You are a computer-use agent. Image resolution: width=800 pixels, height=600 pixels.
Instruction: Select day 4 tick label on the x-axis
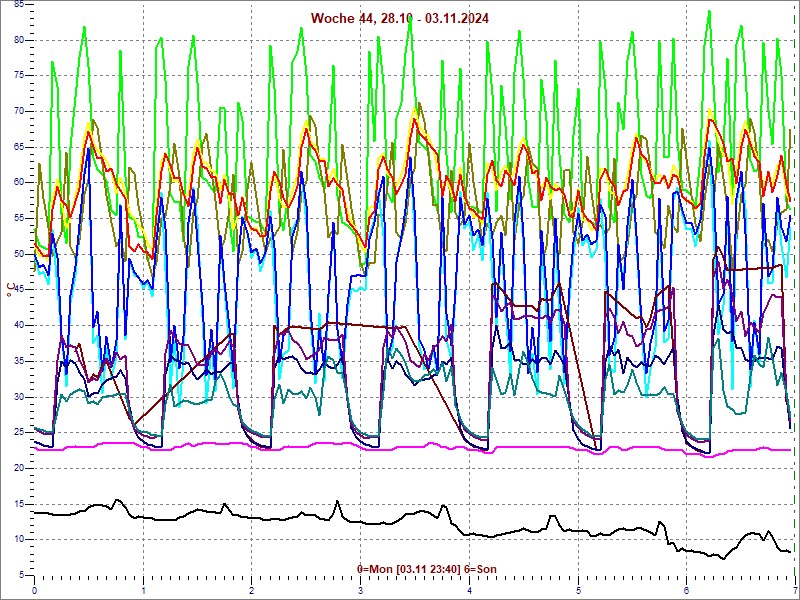point(469,590)
